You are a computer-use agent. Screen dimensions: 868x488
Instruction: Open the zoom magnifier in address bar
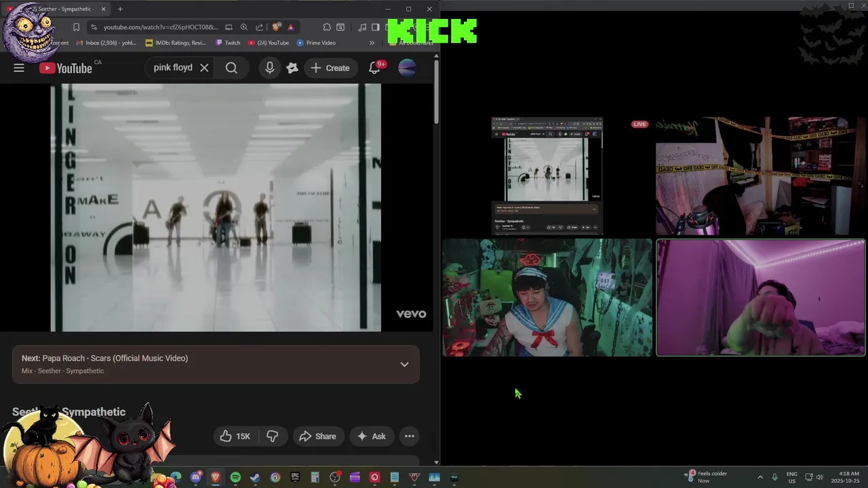244,27
